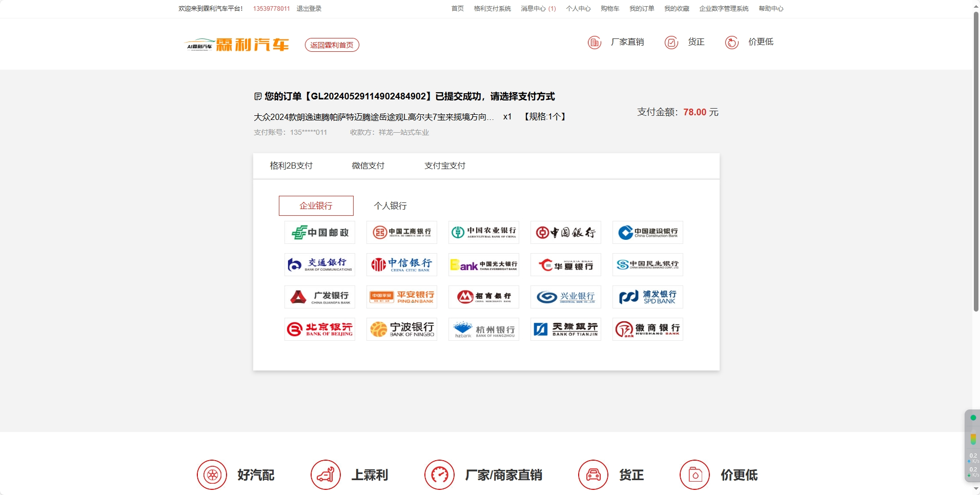Select Agricultural Bank of China logo
The width and height of the screenshot is (980, 495).
(x=484, y=232)
